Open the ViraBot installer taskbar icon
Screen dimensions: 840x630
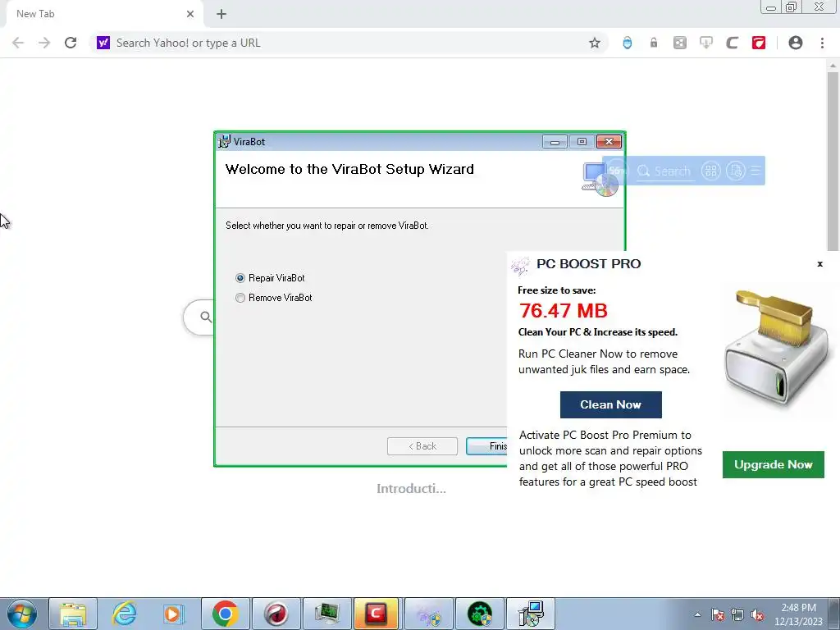(531, 614)
